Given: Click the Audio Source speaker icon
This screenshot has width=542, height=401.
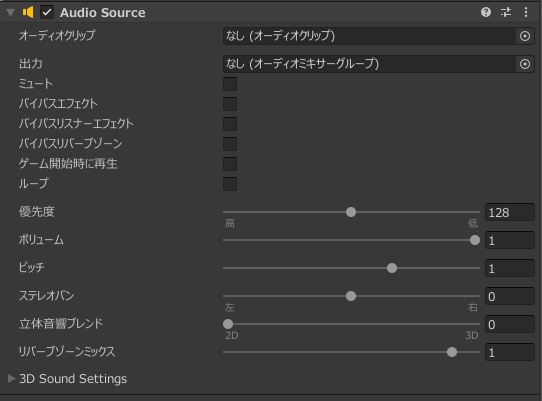Looking at the screenshot, I should coord(28,12).
